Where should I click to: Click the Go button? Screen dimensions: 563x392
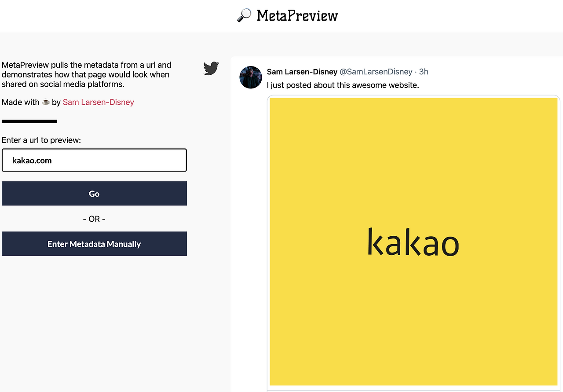coord(94,194)
